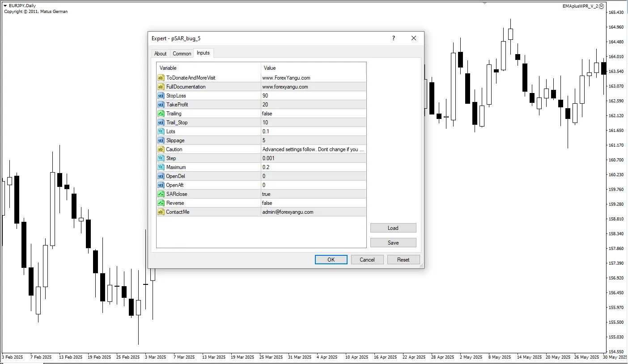Click the Save button
This screenshot has height=364, width=628.
(393, 243)
